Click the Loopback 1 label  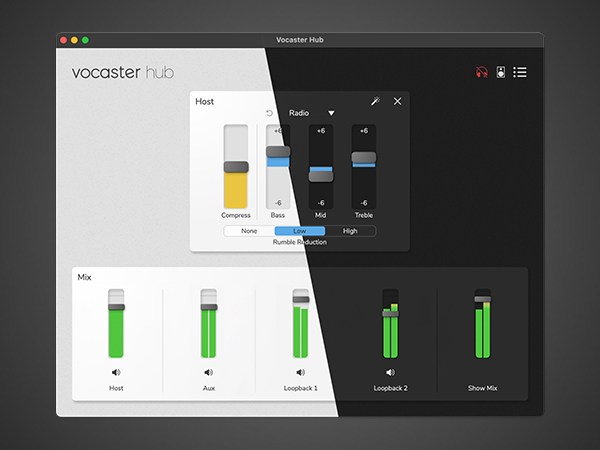(x=301, y=388)
